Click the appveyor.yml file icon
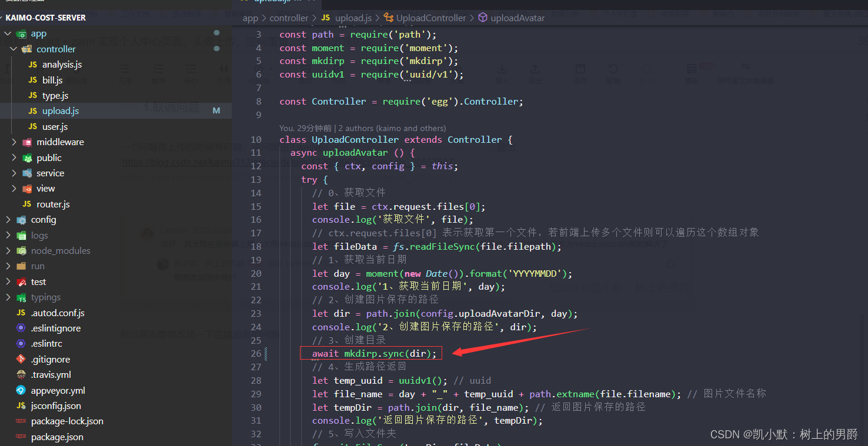 pos(21,390)
